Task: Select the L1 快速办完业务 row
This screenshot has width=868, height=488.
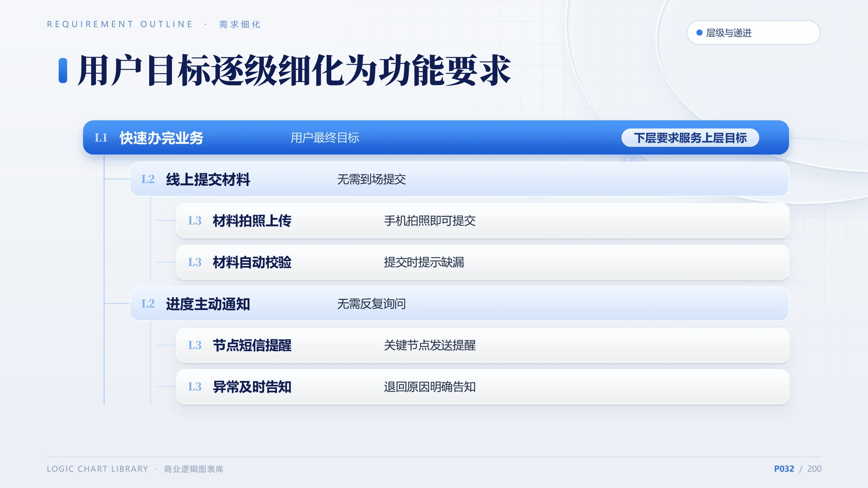Action: (x=436, y=138)
